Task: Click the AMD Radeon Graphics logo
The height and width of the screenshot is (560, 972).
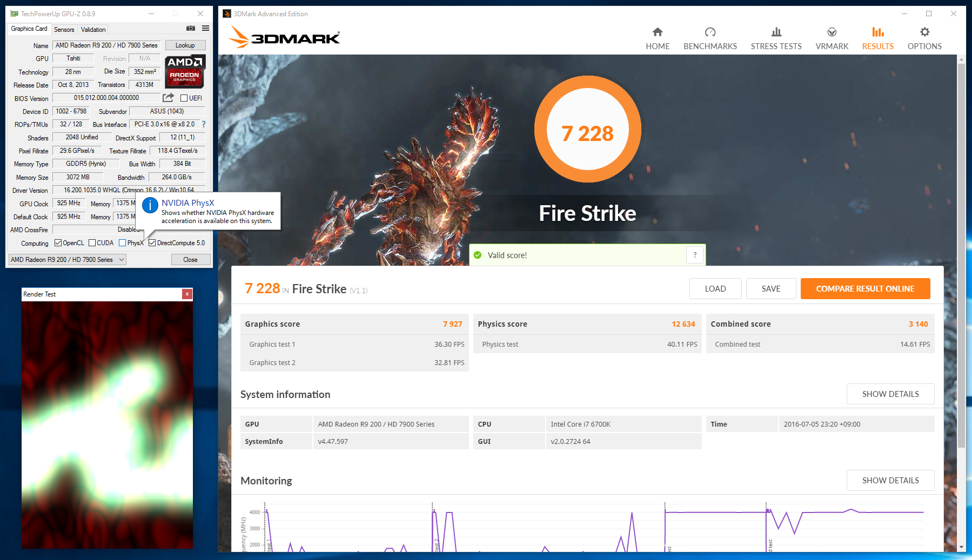Action: [x=184, y=72]
